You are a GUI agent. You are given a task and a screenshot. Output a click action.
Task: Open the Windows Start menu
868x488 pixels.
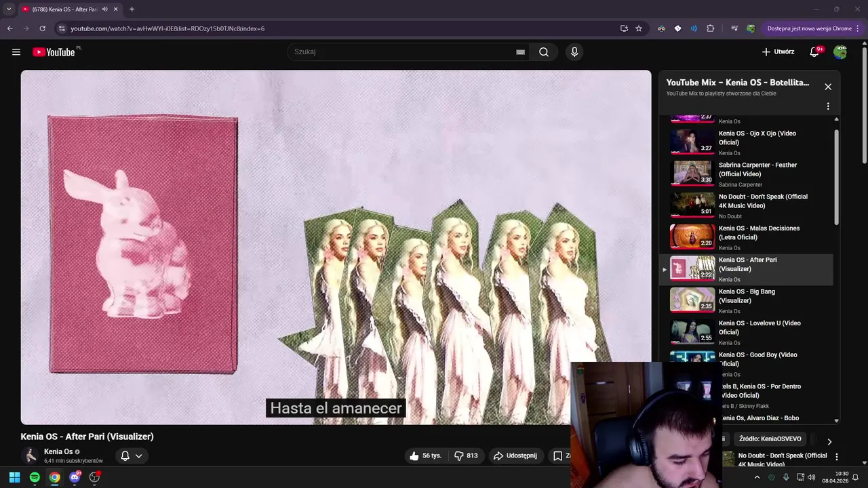tap(14, 477)
